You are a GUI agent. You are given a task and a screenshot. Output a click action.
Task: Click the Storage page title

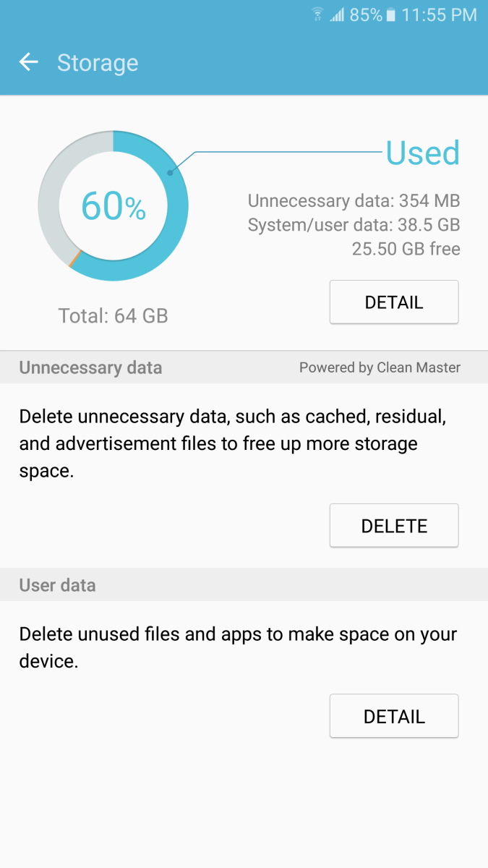pyautogui.click(x=98, y=63)
